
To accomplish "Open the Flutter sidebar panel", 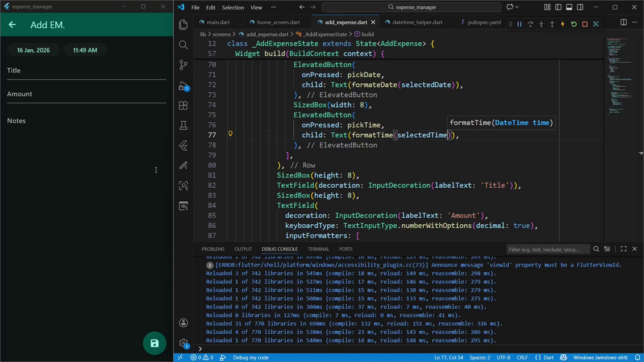I will [x=184, y=145].
